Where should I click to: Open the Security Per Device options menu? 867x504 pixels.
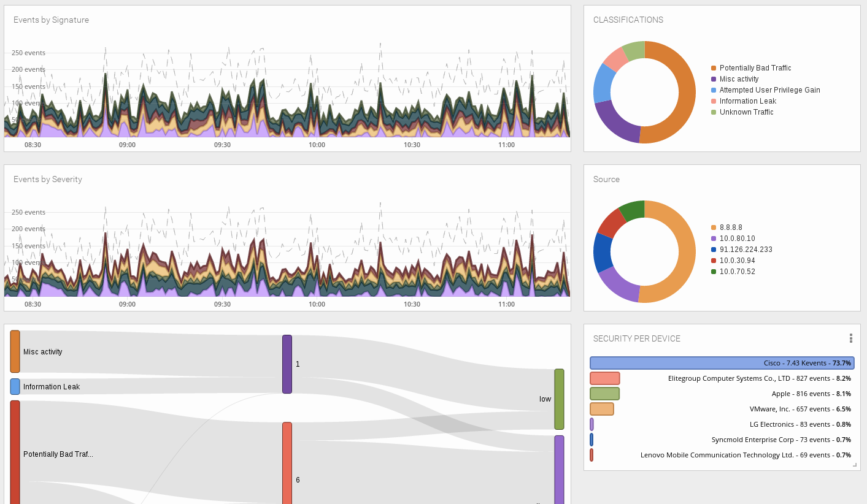point(850,338)
